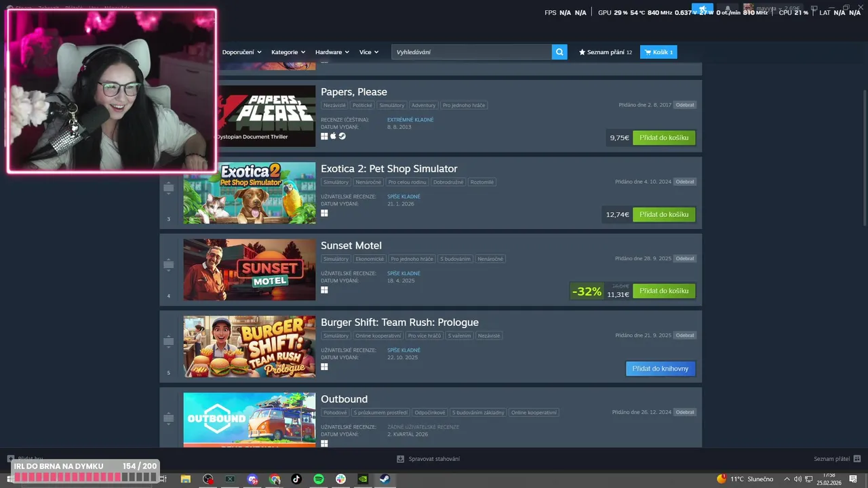This screenshot has height=488, width=868.
Task: Open Seznam přání wishlist link
Action: tap(605, 52)
